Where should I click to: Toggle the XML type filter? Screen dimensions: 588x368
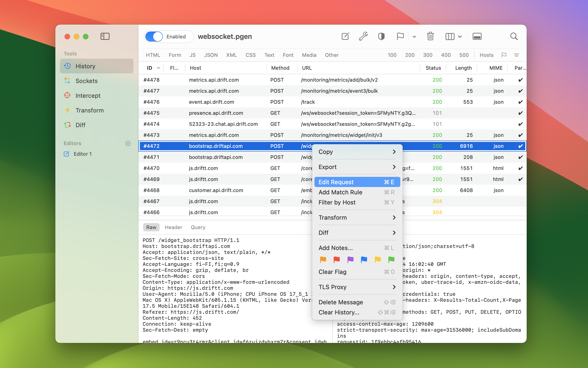click(x=232, y=55)
